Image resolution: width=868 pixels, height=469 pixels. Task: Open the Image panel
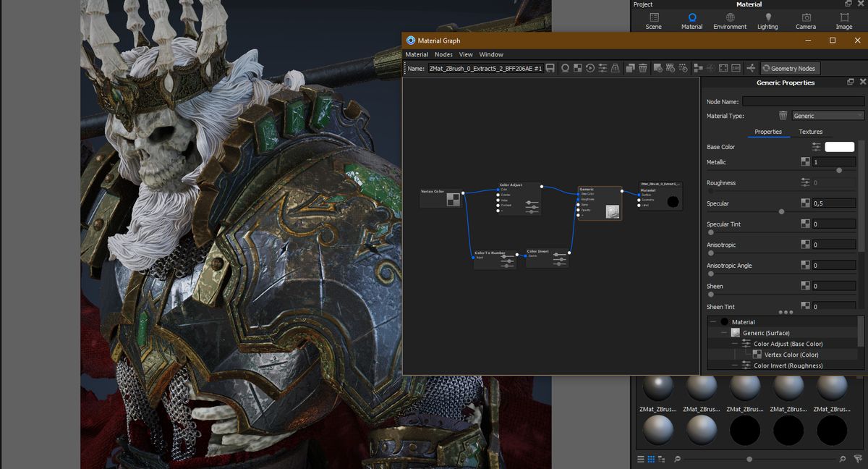(844, 21)
